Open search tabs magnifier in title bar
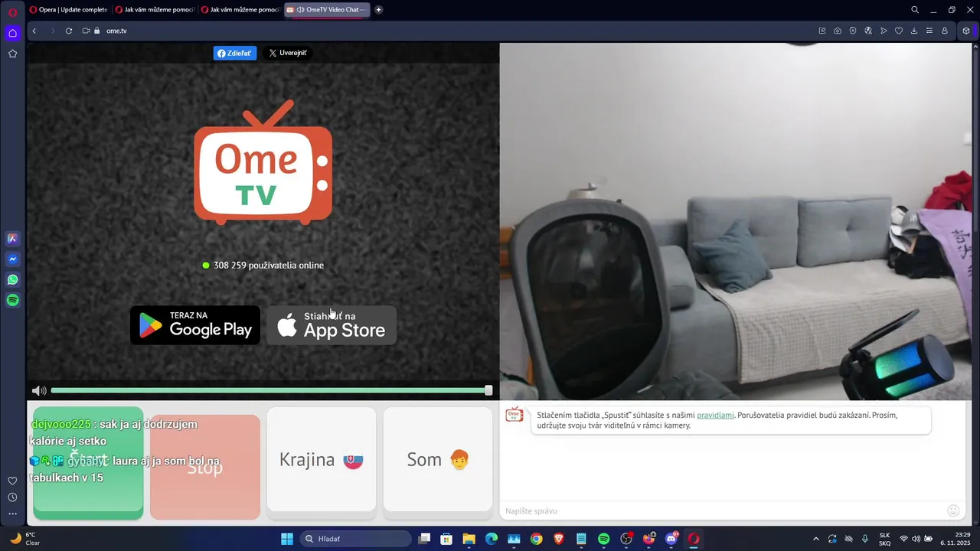The width and height of the screenshot is (980, 551). click(915, 10)
